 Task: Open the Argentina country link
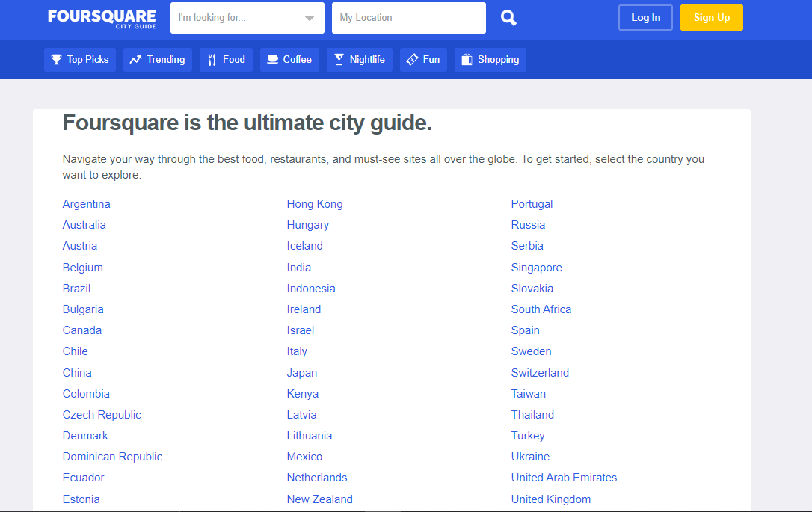87,204
